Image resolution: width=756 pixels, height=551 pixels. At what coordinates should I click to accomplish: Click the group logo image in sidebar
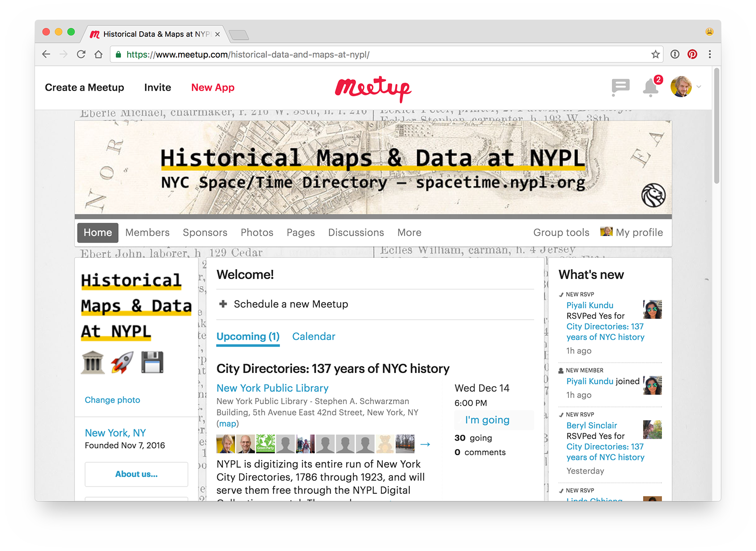[x=137, y=322]
